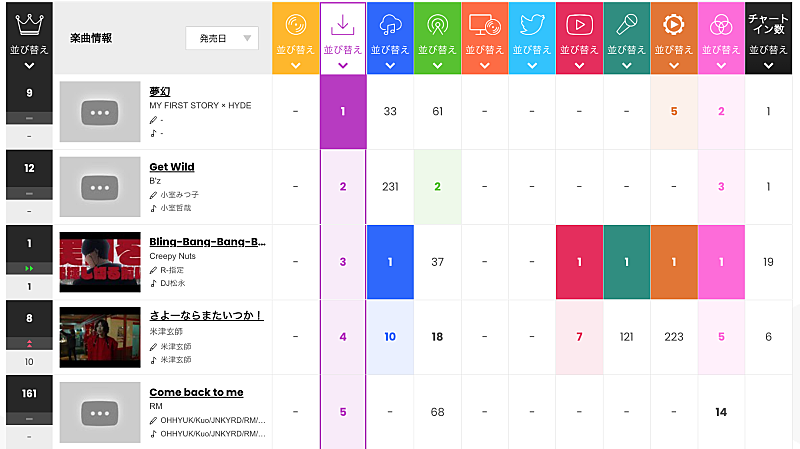
Task: Click the download chart icon
Action: (x=343, y=24)
